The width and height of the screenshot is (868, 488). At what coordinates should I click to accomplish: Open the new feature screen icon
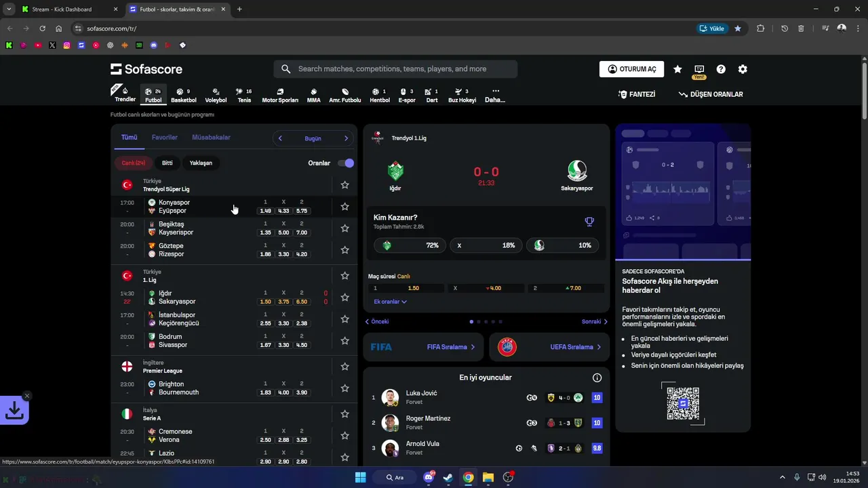point(699,69)
